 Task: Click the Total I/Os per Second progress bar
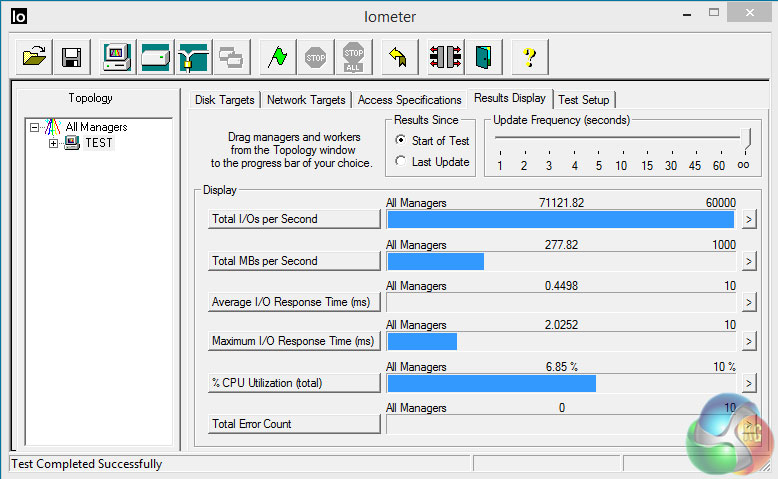click(x=561, y=219)
